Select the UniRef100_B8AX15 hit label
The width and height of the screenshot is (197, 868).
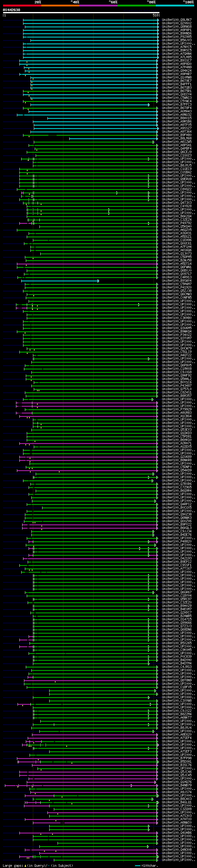coord(177,118)
